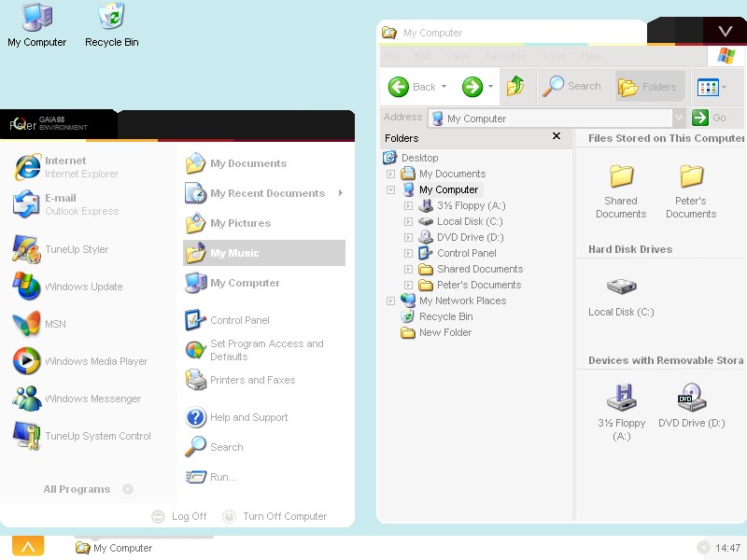Click the Address field showing My Computer
747x560 pixels.
pos(551,119)
